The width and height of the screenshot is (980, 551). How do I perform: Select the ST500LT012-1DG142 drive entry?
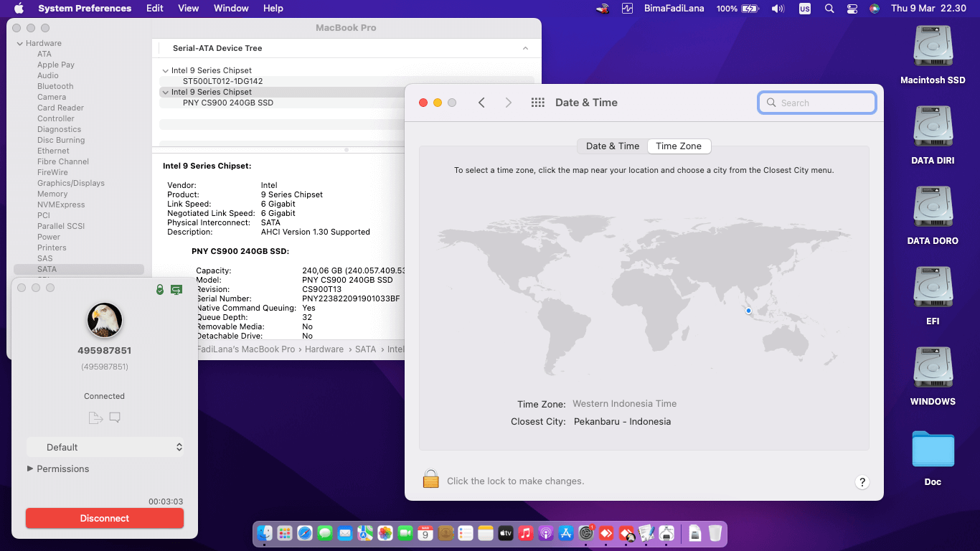pos(222,81)
